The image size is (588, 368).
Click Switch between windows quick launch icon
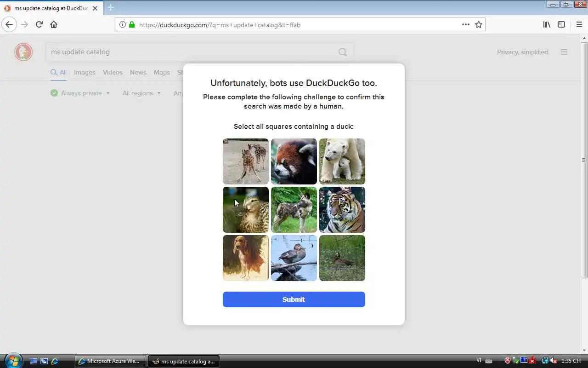[x=44, y=362]
